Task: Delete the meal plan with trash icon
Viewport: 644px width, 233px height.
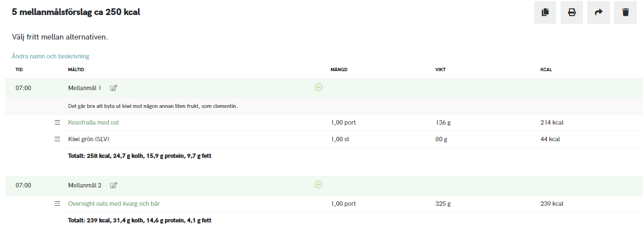Action: pyautogui.click(x=625, y=12)
